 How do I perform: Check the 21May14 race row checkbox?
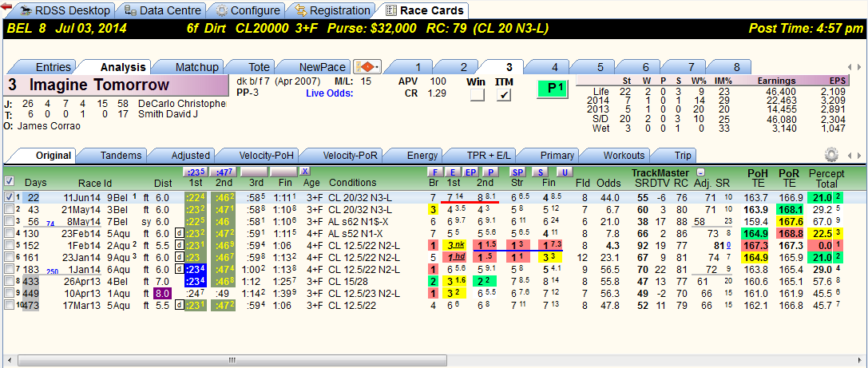8,209
